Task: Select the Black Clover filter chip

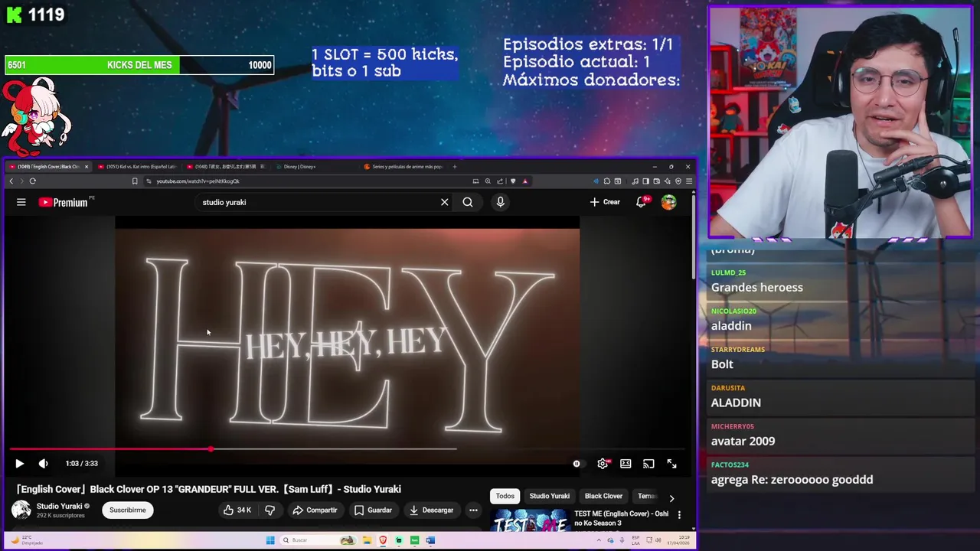Action: point(603,496)
